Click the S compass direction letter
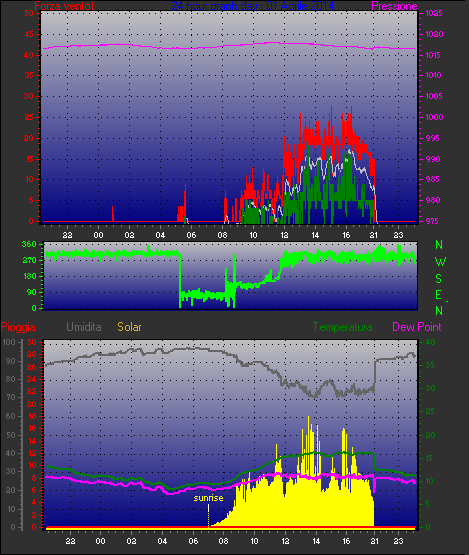 click(x=439, y=279)
